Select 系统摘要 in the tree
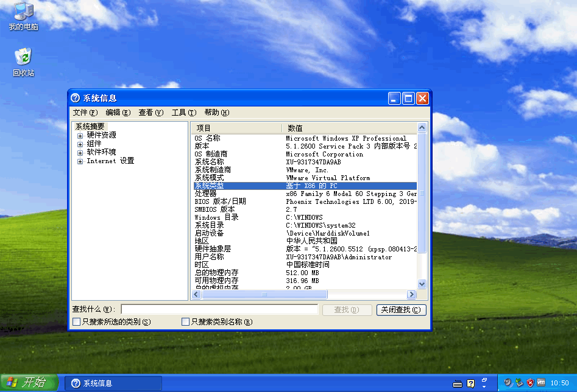Image resolution: width=577 pixels, height=392 pixels. (90, 127)
